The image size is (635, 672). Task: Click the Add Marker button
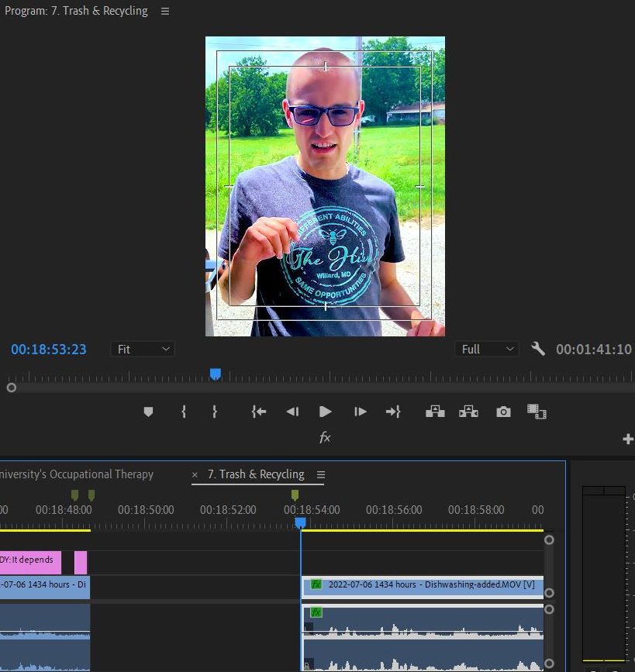(x=148, y=412)
